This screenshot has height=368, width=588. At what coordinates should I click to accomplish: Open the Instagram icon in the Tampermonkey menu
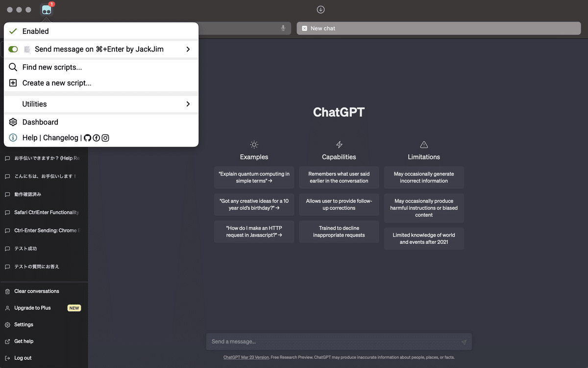click(105, 138)
